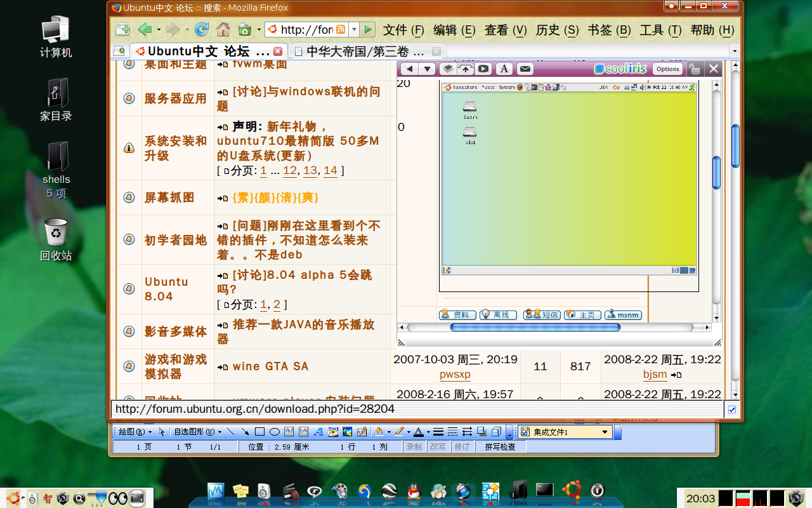Viewport: 812px width, 508px height.
Task: Click Firefox new tab toolbar icon
Action: (x=123, y=29)
